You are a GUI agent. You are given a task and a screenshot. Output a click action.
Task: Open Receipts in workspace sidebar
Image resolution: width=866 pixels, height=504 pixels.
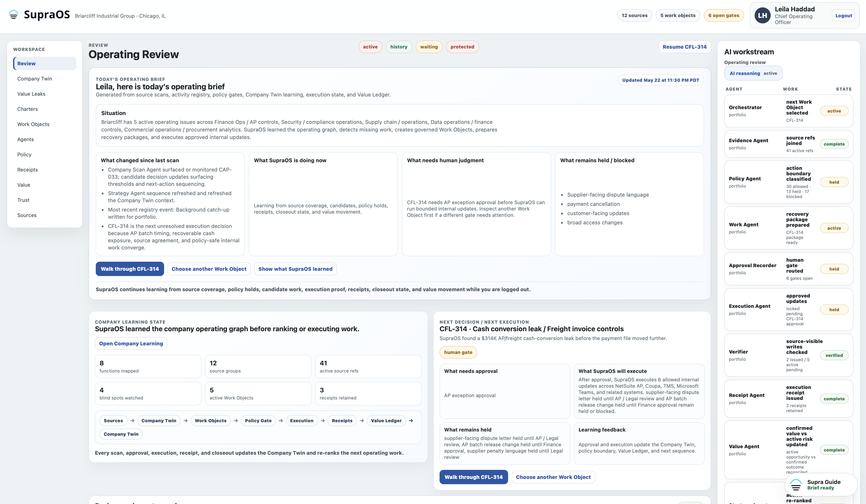click(x=45, y=170)
